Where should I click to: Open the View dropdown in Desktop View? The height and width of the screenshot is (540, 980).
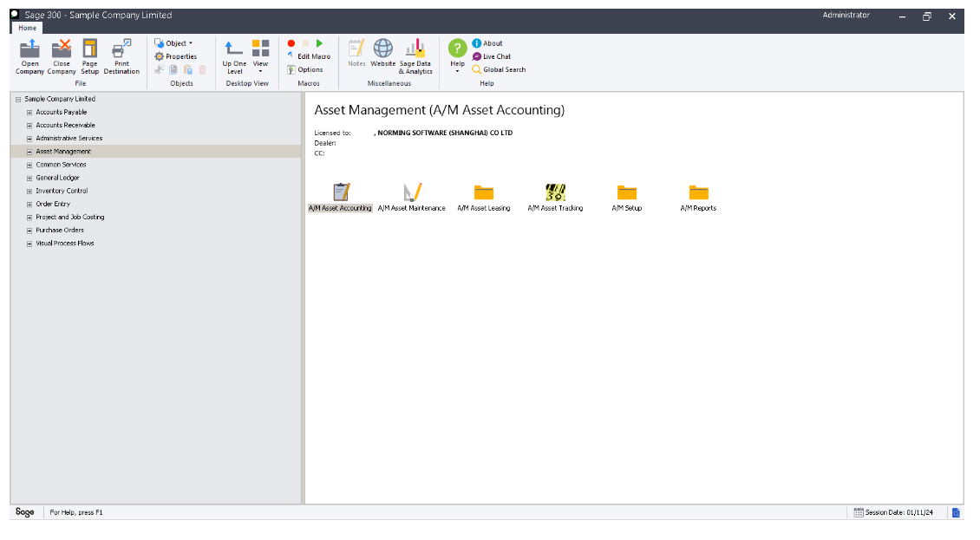261,56
